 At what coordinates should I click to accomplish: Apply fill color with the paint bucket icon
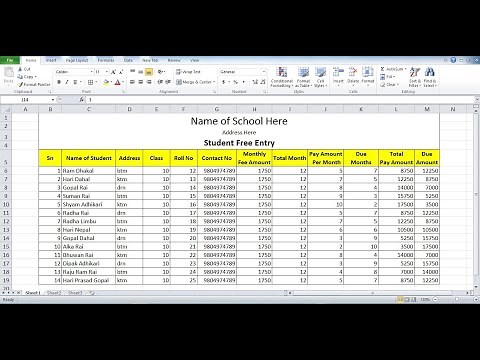tap(106, 82)
